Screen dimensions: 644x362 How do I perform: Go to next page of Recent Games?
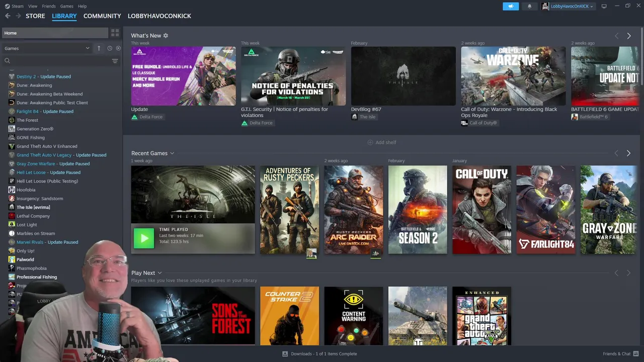(x=628, y=153)
